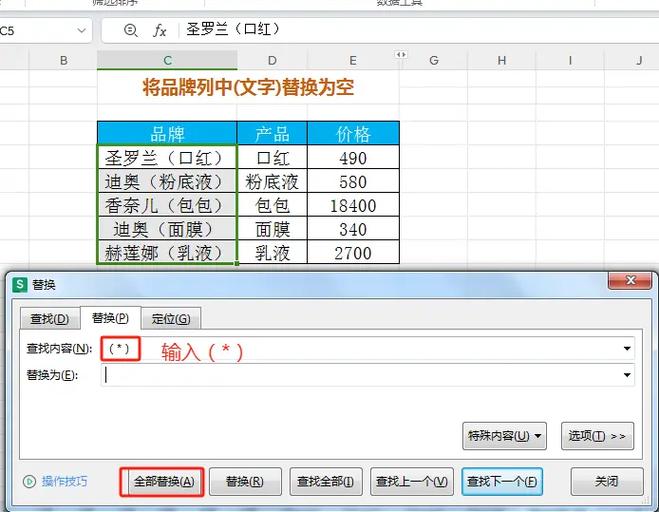Click the 关闭 button

point(607,481)
